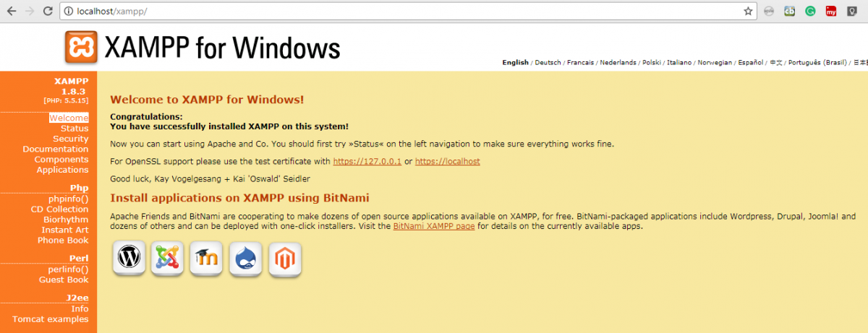868x333 pixels.
Task: Select Guest Book under Perl
Action: coord(64,280)
